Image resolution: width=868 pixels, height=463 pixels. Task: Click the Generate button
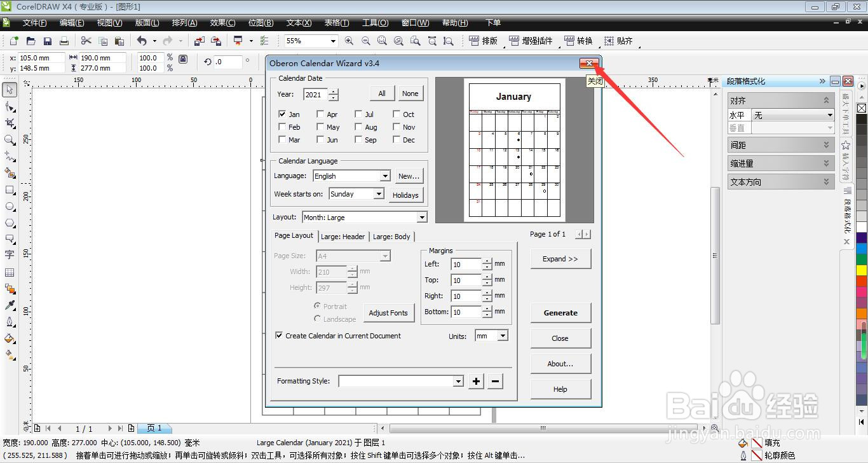point(560,312)
